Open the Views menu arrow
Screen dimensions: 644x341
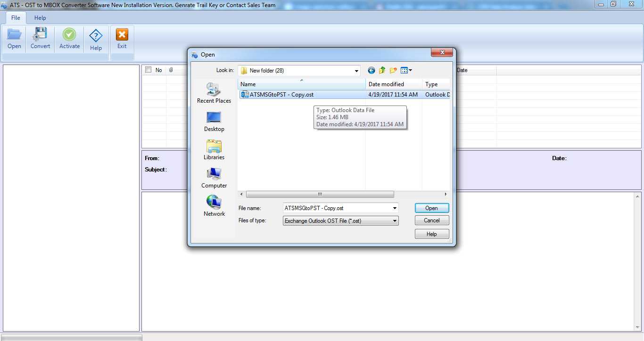pos(409,70)
